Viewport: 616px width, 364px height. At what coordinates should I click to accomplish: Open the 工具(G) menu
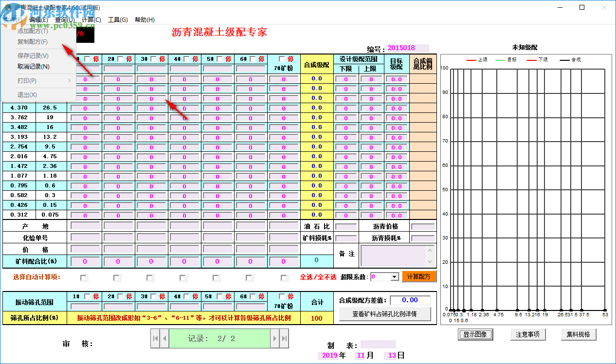(119, 19)
